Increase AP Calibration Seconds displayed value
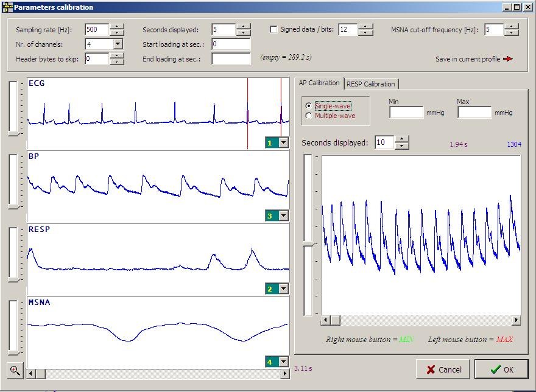The image size is (536, 392). (x=401, y=139)
